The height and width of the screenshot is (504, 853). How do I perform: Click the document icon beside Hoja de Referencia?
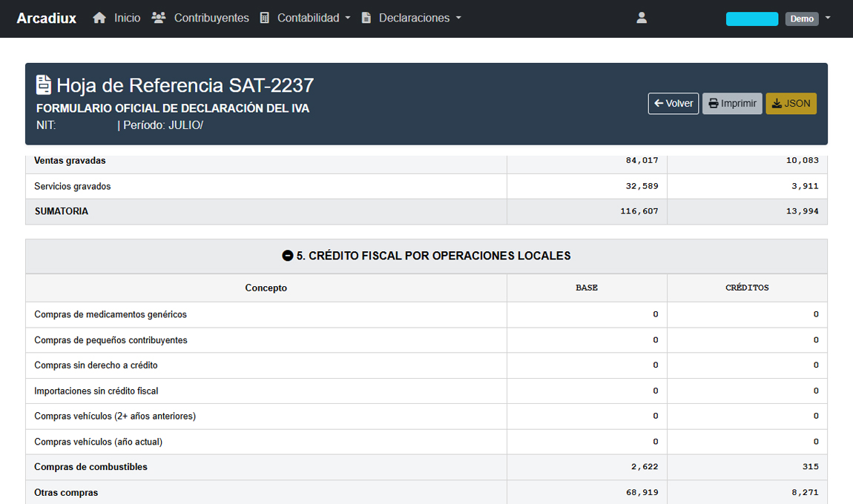42,84
